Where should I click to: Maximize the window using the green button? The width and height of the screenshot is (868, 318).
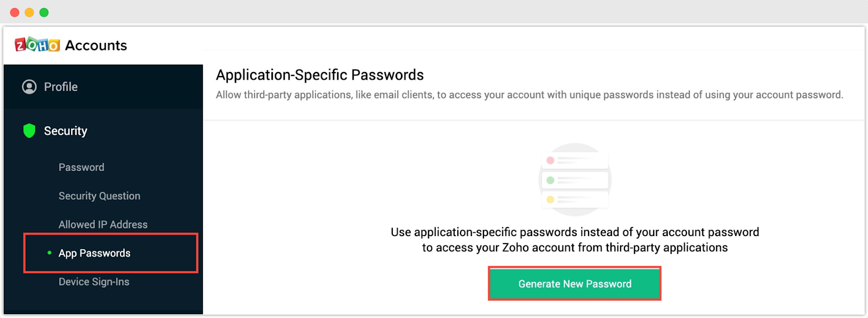coord(44,12)
